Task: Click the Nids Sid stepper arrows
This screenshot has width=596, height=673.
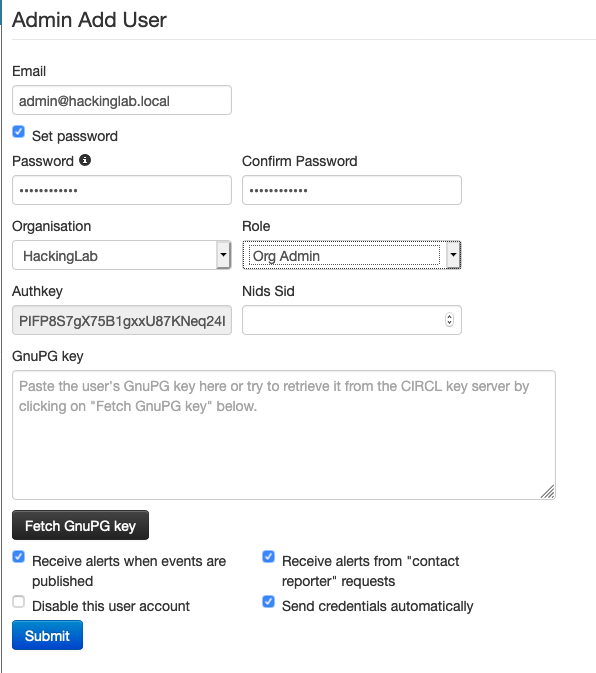Action: coord(449,320)
